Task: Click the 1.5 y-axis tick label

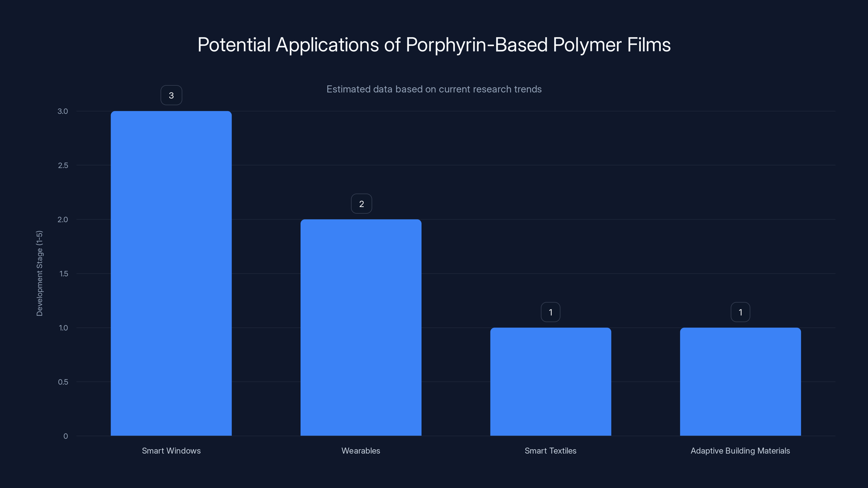Action: click(64, 274)
